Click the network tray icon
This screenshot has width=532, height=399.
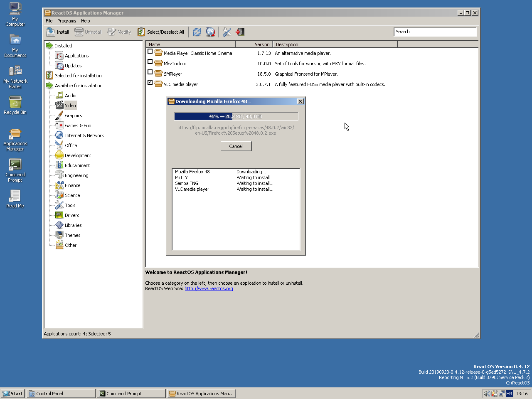tap(502, 393)
